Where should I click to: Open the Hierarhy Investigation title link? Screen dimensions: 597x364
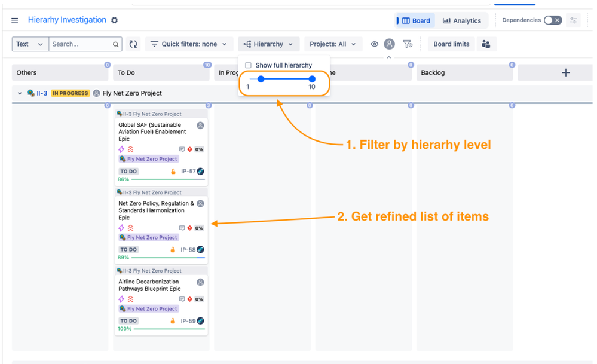click(x=67, y=20)
